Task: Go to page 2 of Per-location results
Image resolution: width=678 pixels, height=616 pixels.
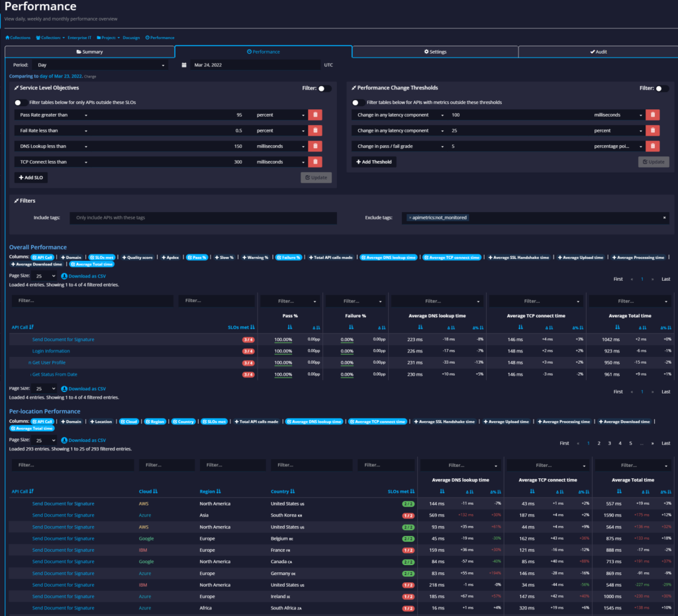Action: tap(599, 443)
